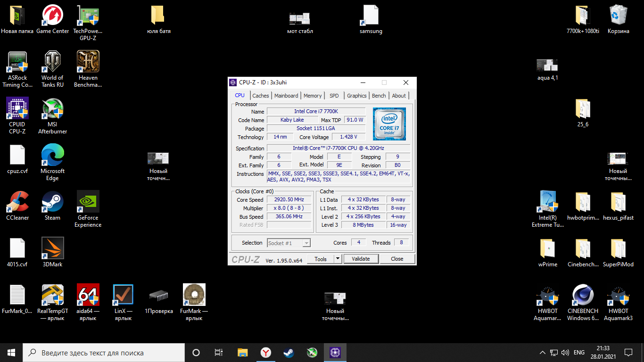This screenshot has width=644, height=362.
Task: Switch to the Graphics tab
Action: click(x=357, y=96)
